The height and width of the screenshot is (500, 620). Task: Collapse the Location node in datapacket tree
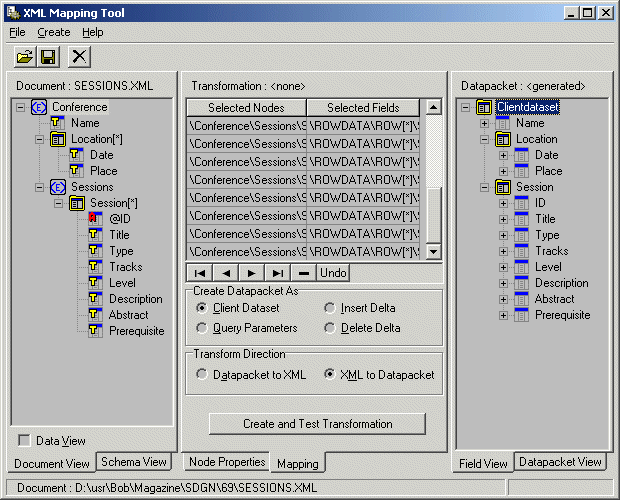[485, 139]
